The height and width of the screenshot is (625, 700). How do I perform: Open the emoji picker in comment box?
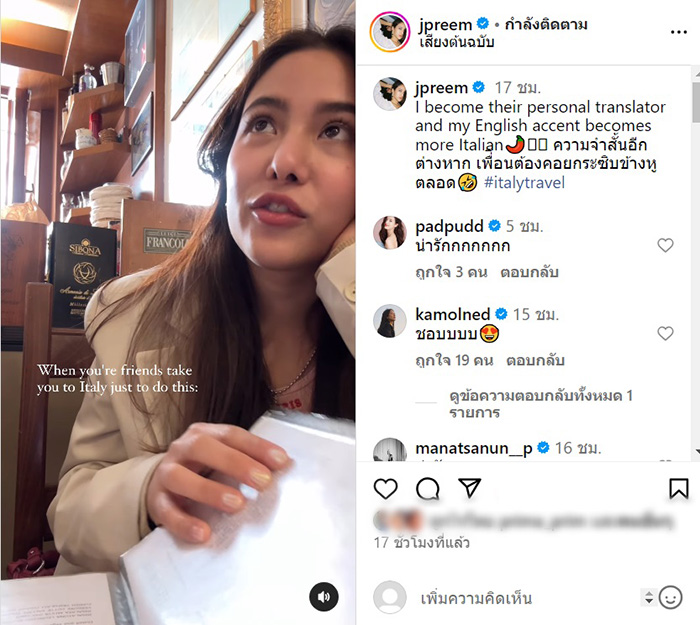click(x=671, y=598)
